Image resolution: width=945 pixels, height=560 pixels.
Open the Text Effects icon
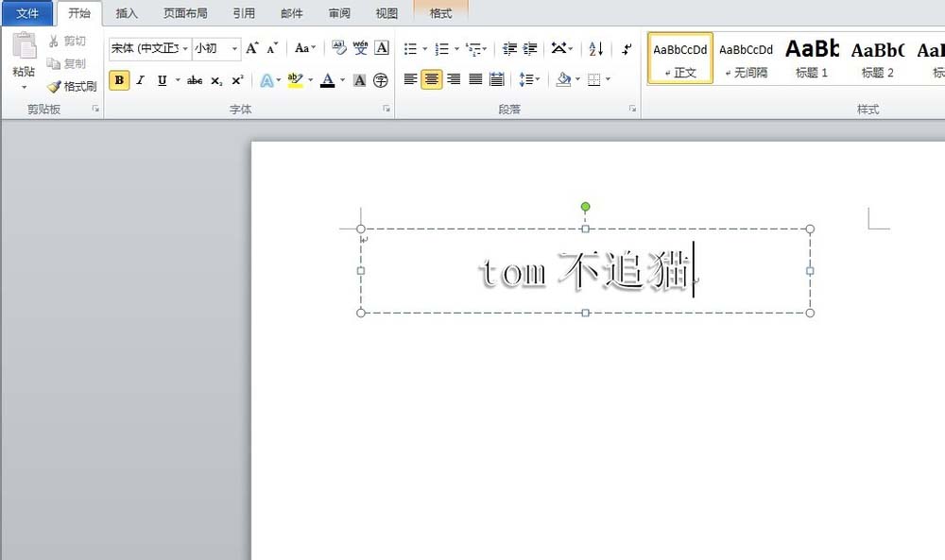(267, 80)
